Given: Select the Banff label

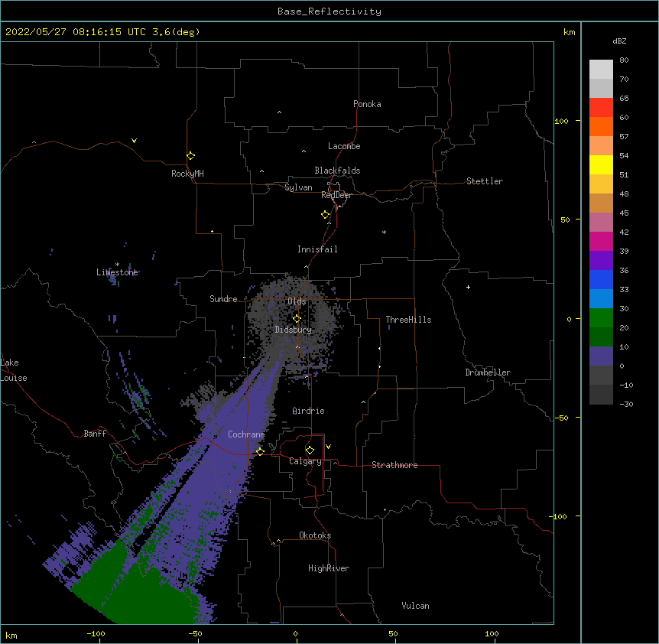Looking at the screenshot, I should [95, 434].
